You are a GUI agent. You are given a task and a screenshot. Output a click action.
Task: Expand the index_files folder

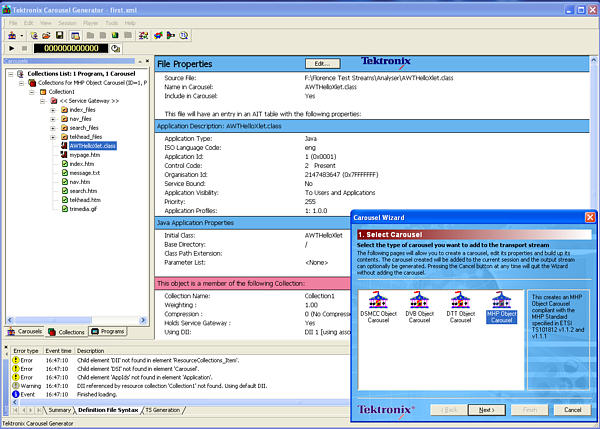point(53,110)
